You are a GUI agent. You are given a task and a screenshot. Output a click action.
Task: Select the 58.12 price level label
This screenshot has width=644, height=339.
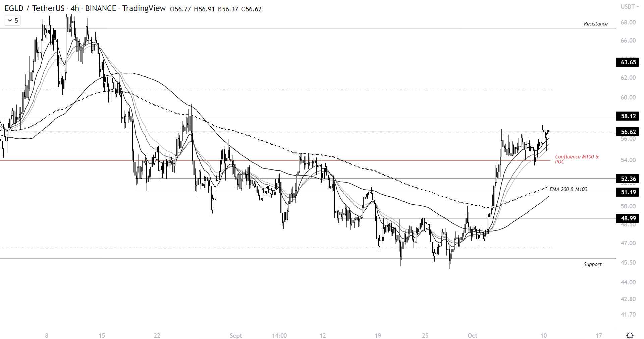(628, 116)
